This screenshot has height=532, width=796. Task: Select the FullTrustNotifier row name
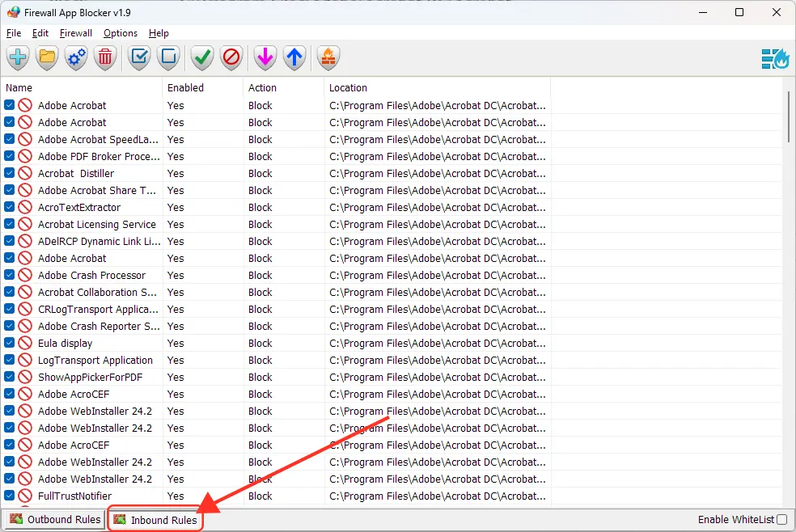(74, 496)
